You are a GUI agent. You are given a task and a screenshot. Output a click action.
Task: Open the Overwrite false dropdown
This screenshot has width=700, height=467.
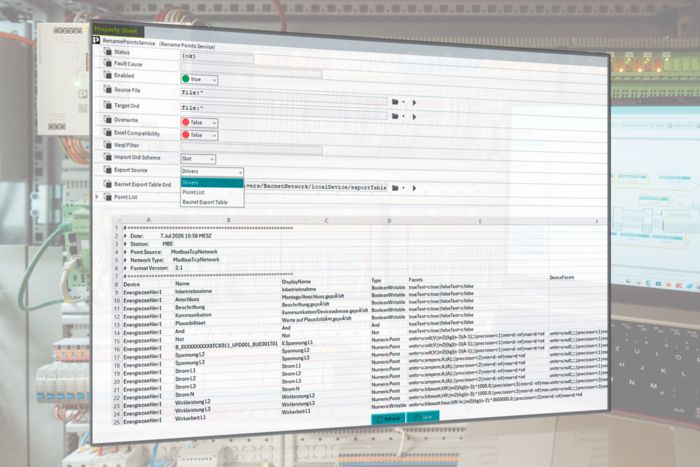pos(200,122)
